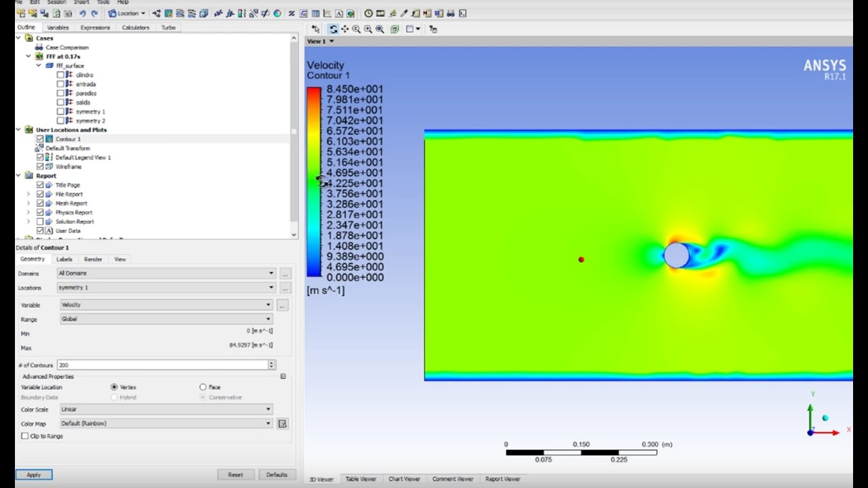
Task: Open the Variable dropdown showing Velocity
Action: 166,305
